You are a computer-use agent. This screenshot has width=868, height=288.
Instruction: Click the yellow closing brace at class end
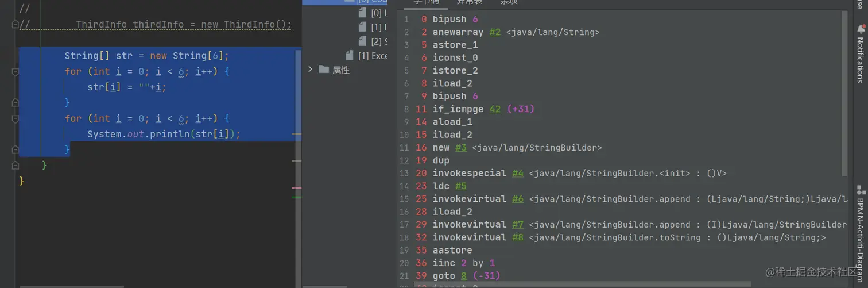coord(22,181)
